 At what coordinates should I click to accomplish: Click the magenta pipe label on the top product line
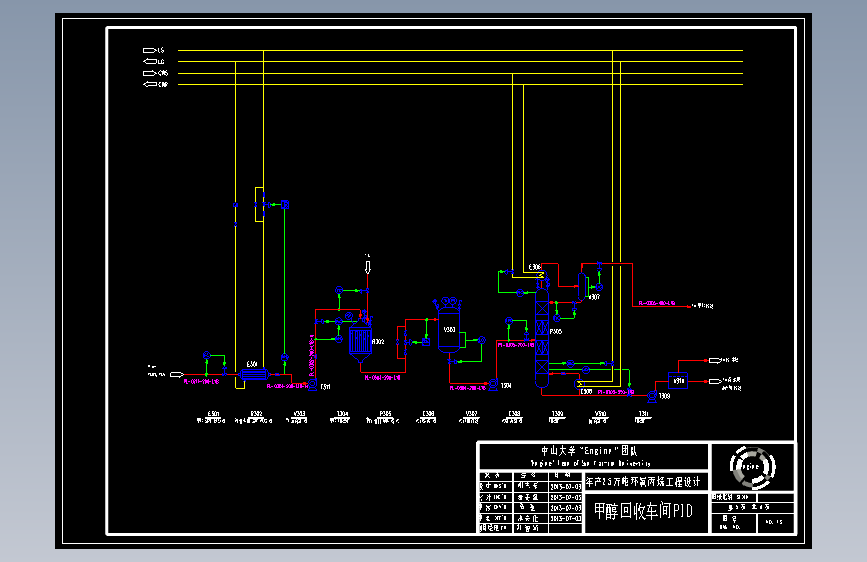tap(657, 303)
